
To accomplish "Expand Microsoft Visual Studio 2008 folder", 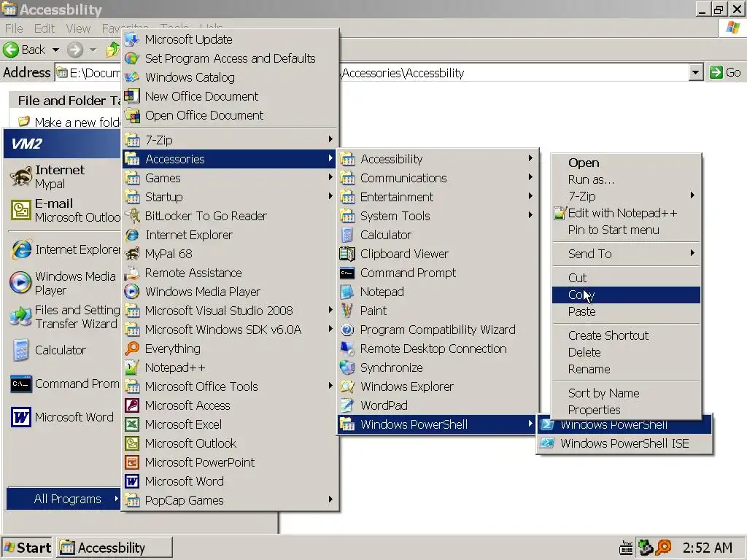I will coord(230,311).
